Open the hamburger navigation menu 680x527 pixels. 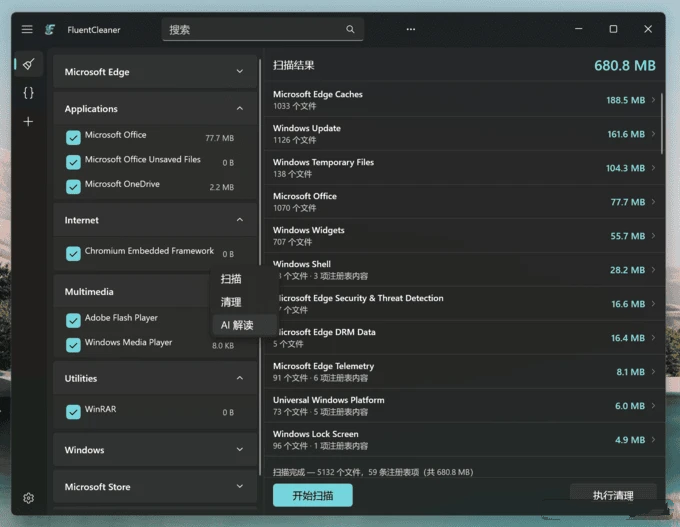tap(27, 29)
